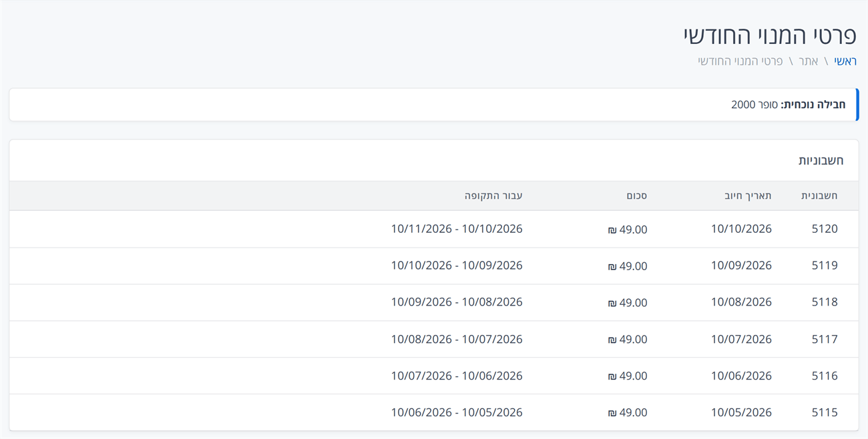Click the חבילה נוכחית: סופר 2000 banner text

tap(789, 105)
